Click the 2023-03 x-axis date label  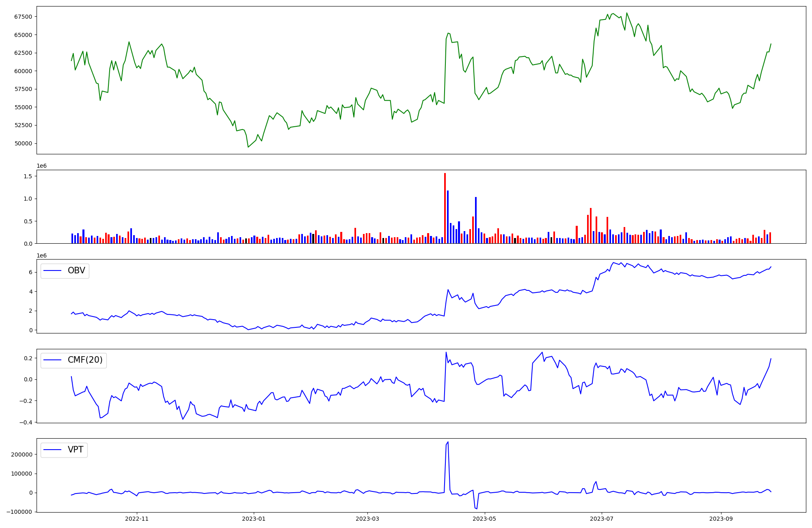[368, 519]
